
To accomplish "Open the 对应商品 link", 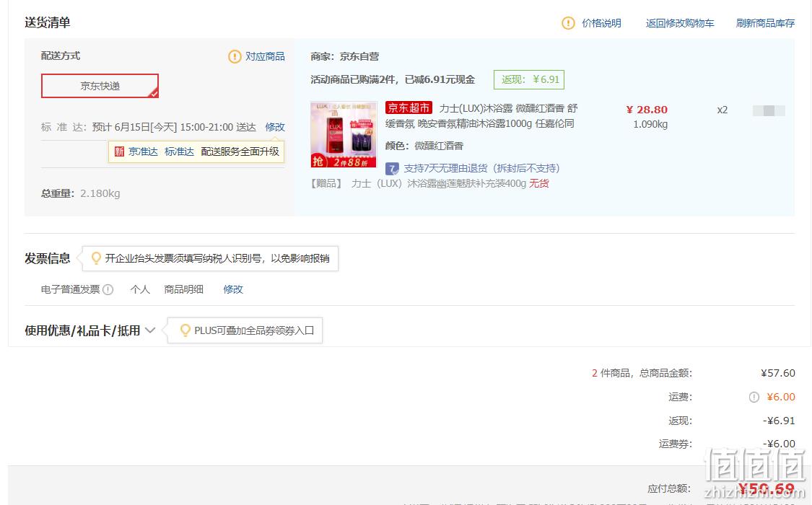I will (265, 56).
